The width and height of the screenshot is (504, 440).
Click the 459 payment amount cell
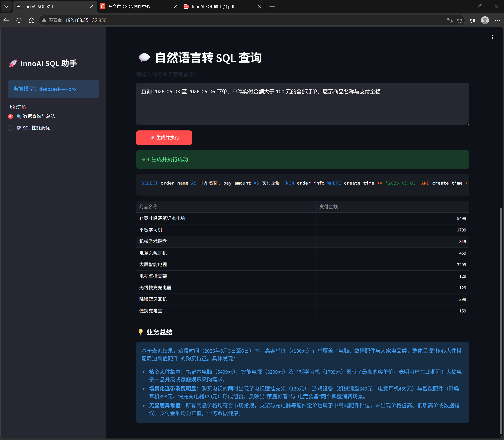pyautogui.click(x=393, y=253)
